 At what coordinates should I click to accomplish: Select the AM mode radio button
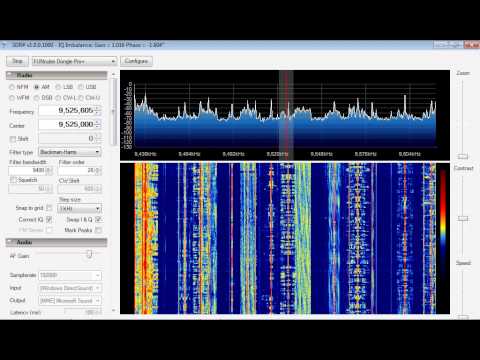coord(37,87)
